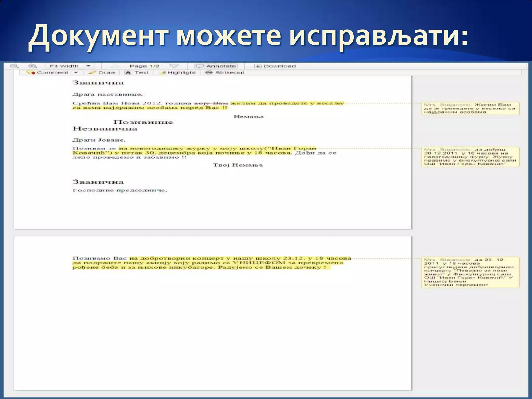532x399 pixels.
Task: Expand the Comment tool dropdown arrow
Action: click(76, 73)
